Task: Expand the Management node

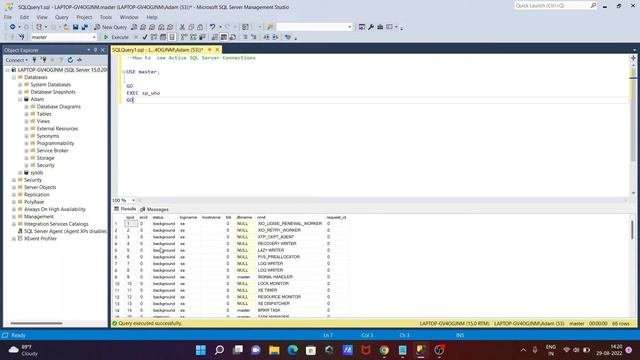Action: 14,217
